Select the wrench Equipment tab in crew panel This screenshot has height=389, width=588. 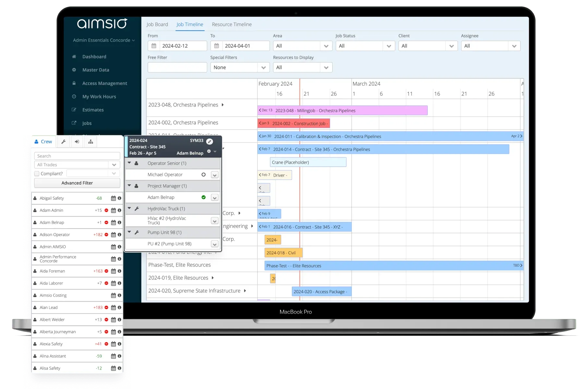coord(64,142)
